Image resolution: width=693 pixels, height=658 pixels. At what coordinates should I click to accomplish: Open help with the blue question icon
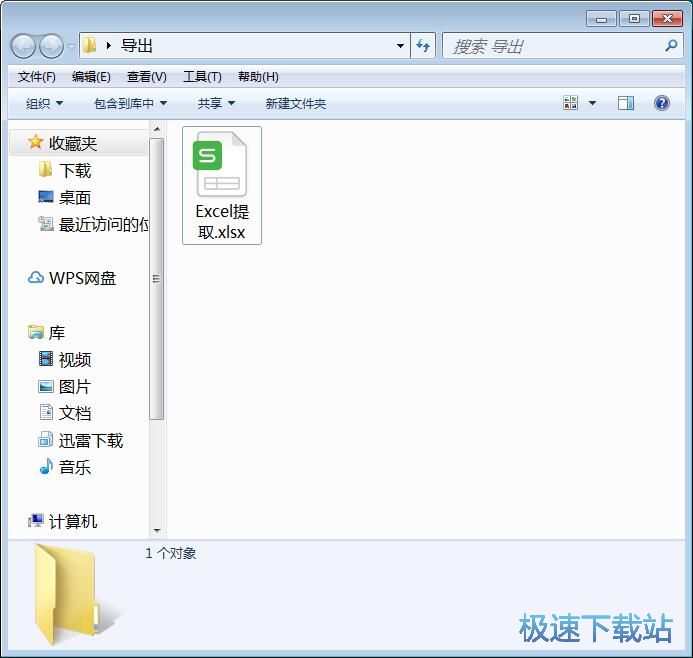(x=662, y=103)
